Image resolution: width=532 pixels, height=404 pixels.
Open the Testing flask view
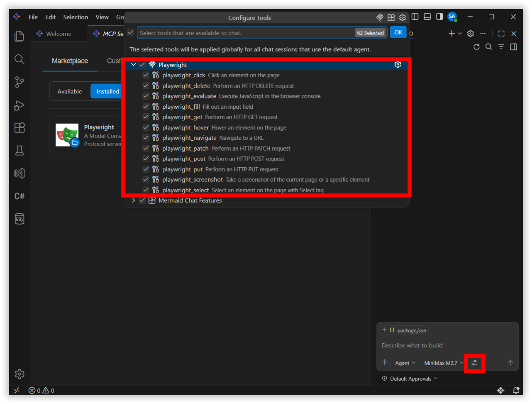(x=19, y=151)
